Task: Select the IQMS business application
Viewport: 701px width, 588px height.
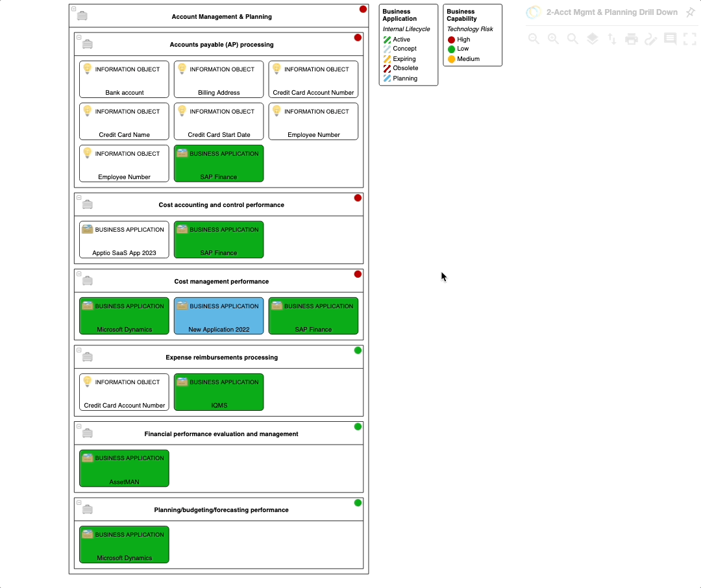Action: 219,392
